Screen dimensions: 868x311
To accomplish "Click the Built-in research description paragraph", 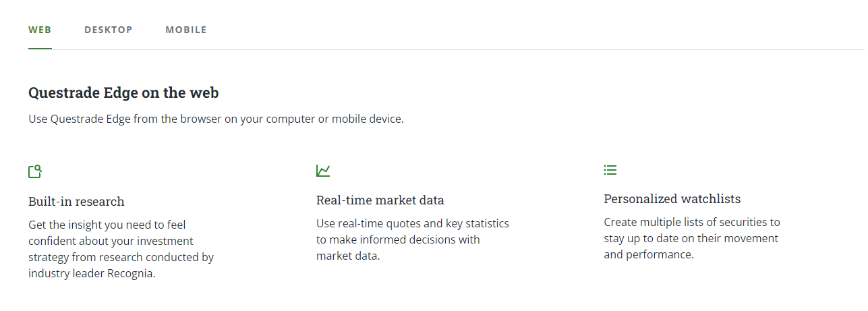I will click(121, 249).
